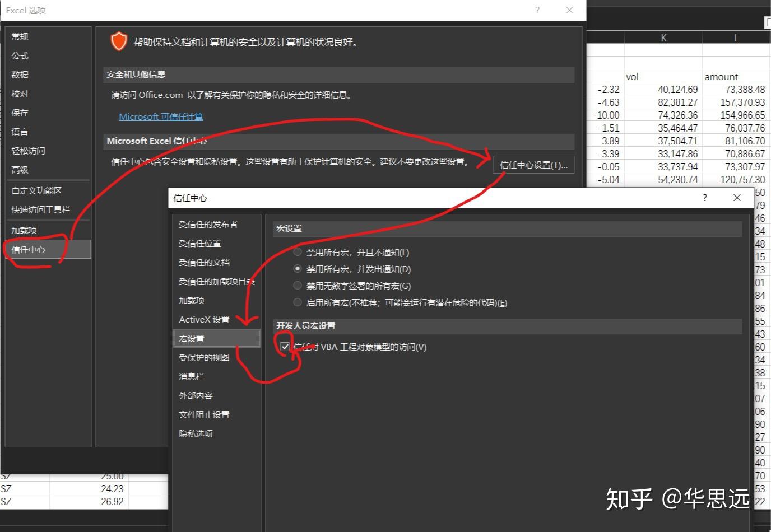
Task: Open the 高级 options page
Action: pyautogui.click(x=19, y=170)
